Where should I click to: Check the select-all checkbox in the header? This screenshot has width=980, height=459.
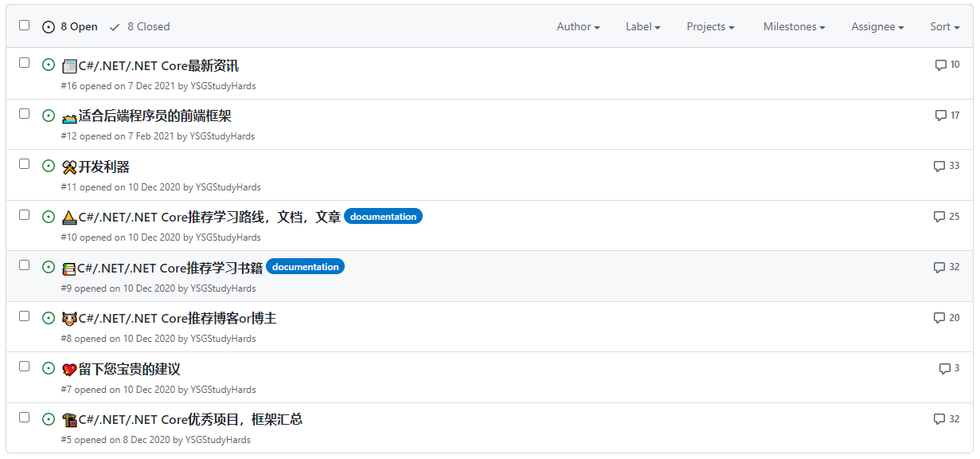click(24, 25)
